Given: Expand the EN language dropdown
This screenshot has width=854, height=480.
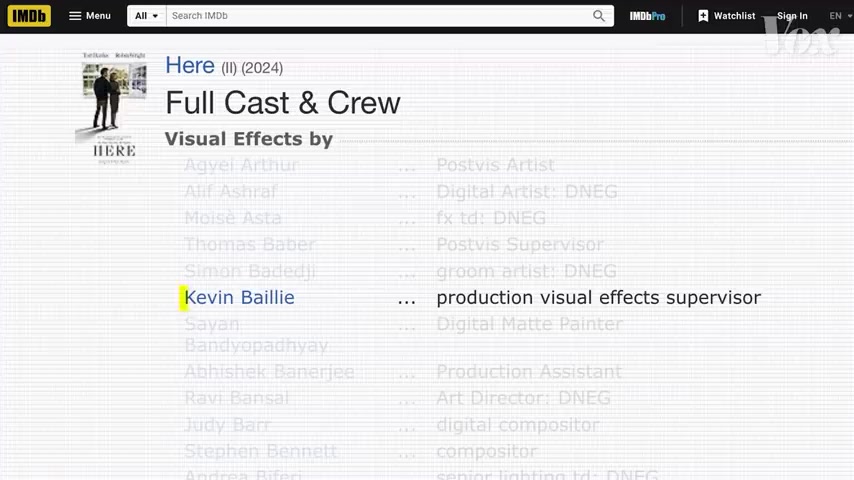Looking at the screenshot, I should pos(840,16).
